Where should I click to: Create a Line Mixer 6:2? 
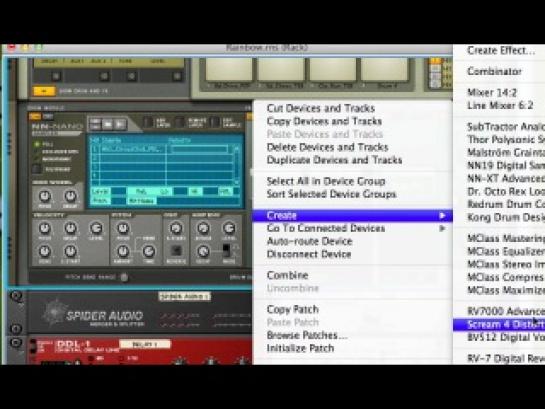coord(500,106)
